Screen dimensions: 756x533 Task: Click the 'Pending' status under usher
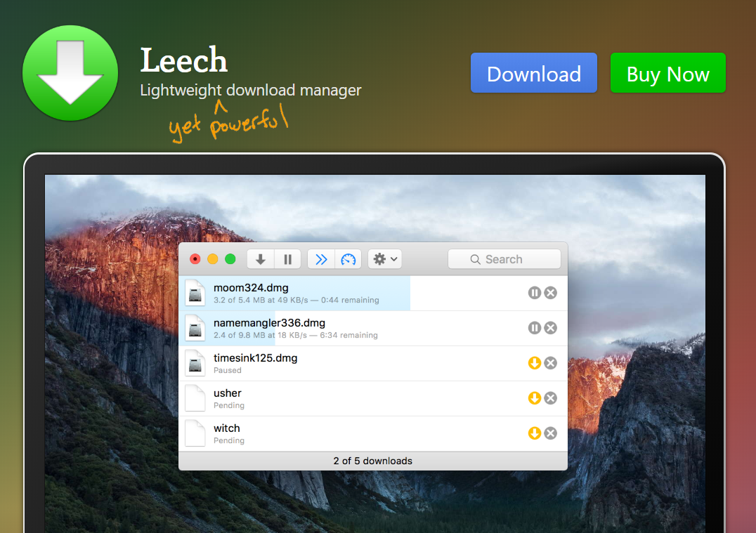pyautogui.click(x=229, y=406)
